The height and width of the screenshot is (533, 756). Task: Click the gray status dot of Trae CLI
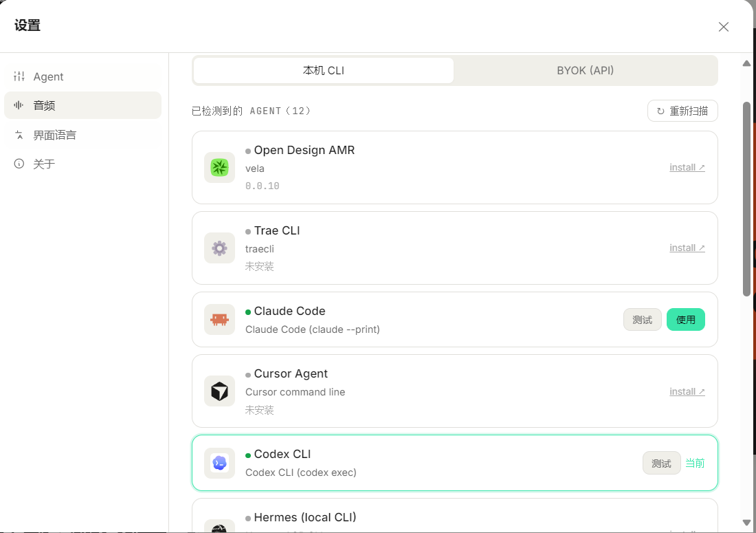tap(248, 232)
